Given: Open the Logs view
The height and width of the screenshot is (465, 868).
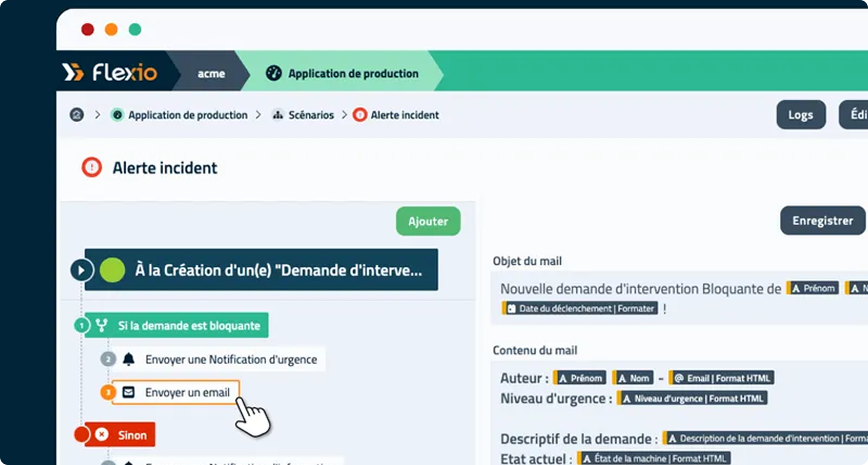Looking at the screenshot, I should click(801, 115).
